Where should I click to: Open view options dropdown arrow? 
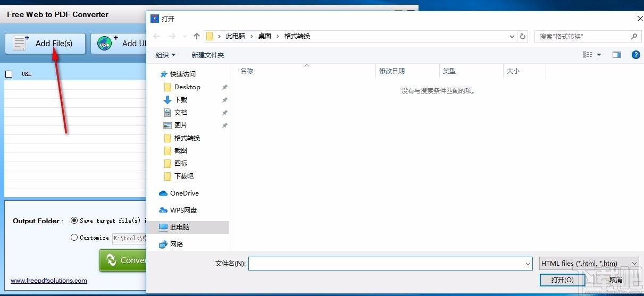click(599, 55)
